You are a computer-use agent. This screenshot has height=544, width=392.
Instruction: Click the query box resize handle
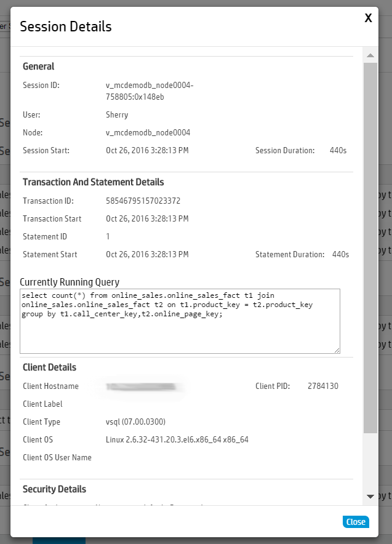point(337,350)
